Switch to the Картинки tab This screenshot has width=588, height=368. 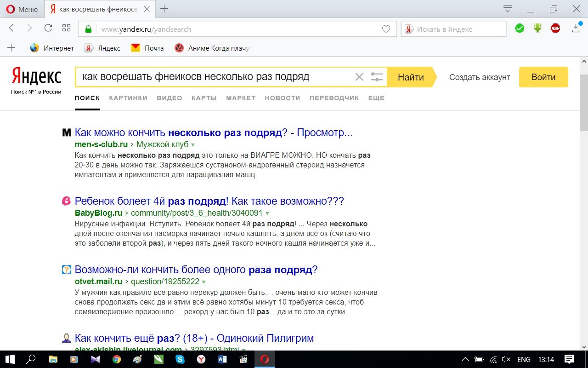128,98
